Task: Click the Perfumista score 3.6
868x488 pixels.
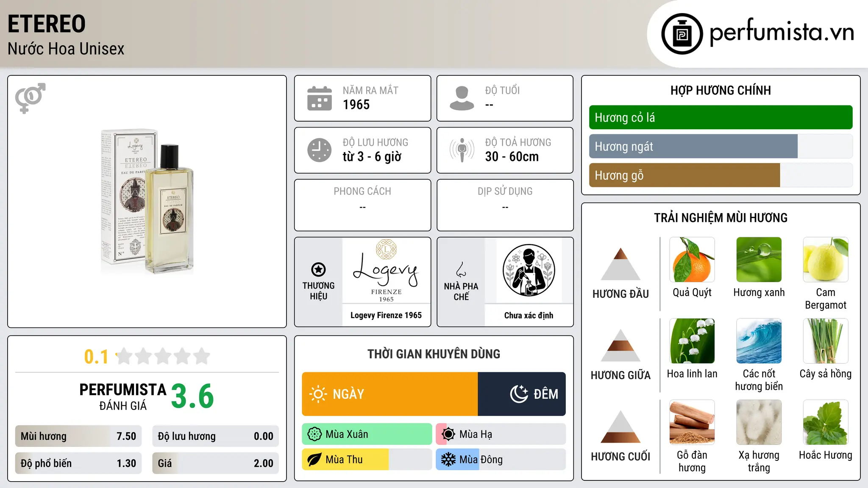Action: coord(192,396)
